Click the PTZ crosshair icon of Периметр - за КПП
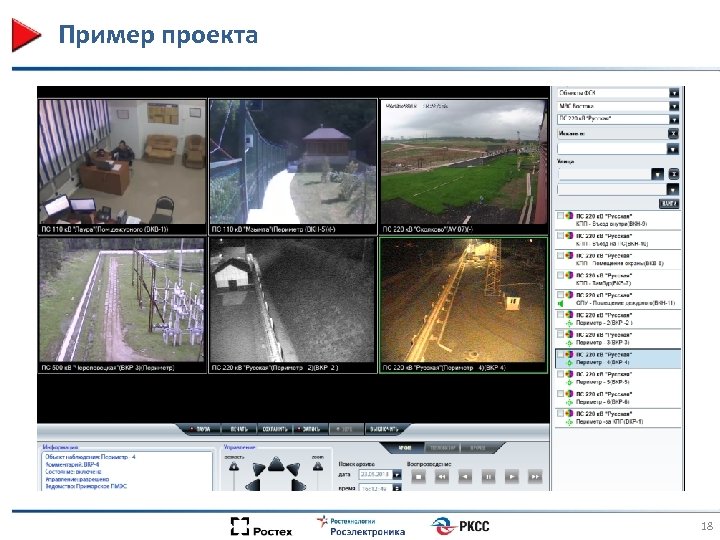Image resolution: width=720 pixels, height=540 pixels. click(x=569, y=422)
